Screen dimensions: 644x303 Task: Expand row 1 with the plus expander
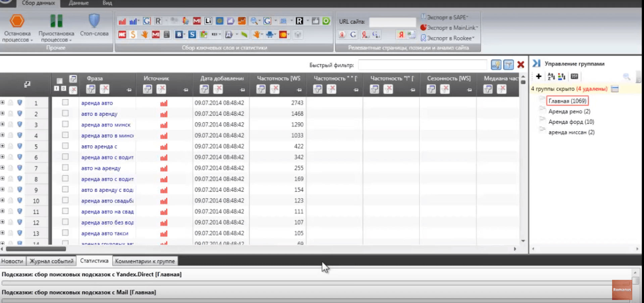(3, 103)
